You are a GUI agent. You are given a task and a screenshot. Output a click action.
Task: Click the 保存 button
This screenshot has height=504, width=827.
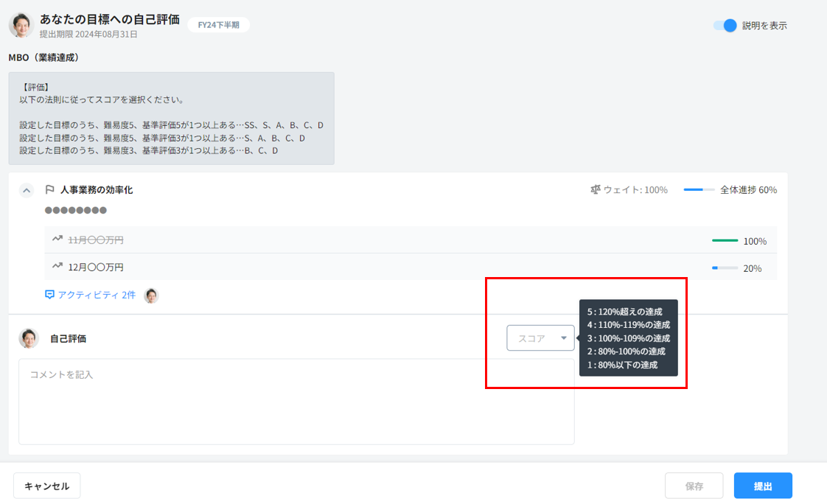pyautogui.click(x=694, y=486)
